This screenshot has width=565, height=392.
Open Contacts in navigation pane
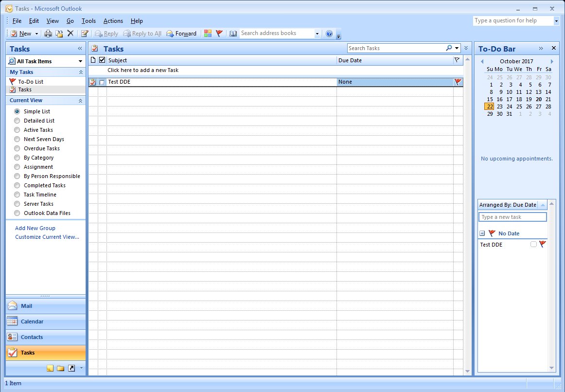46,337
